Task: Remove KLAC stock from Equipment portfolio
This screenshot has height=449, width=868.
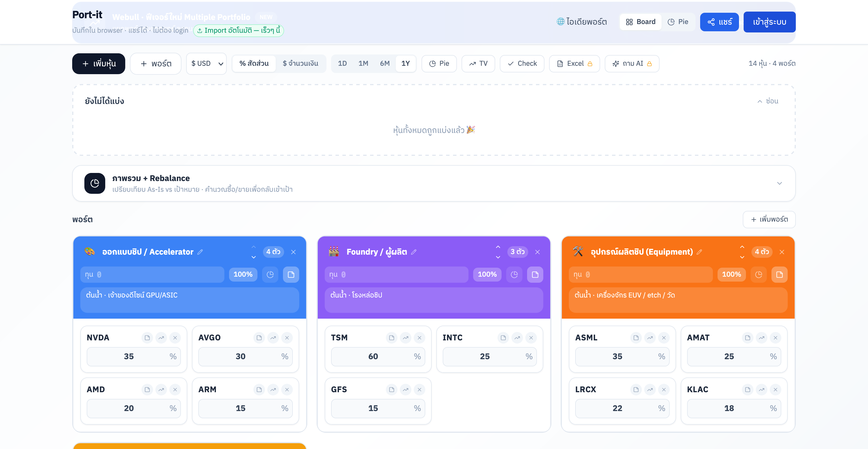Action: 776,389
